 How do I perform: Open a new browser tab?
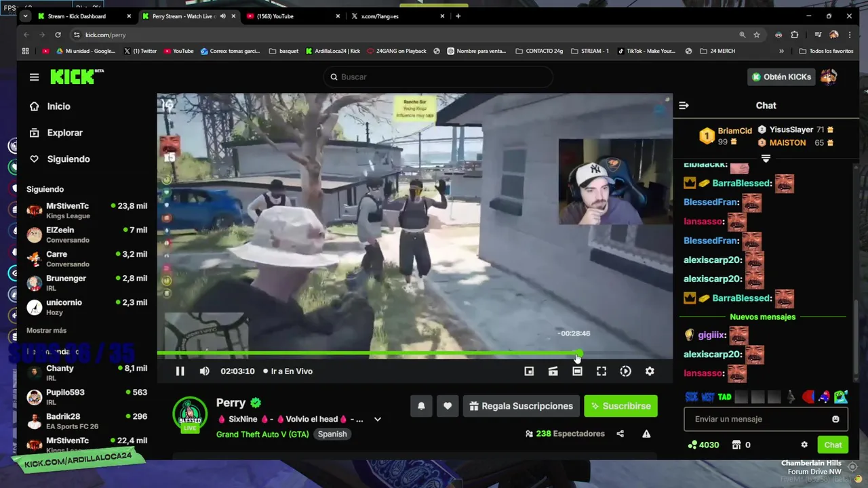pos(458,16)
